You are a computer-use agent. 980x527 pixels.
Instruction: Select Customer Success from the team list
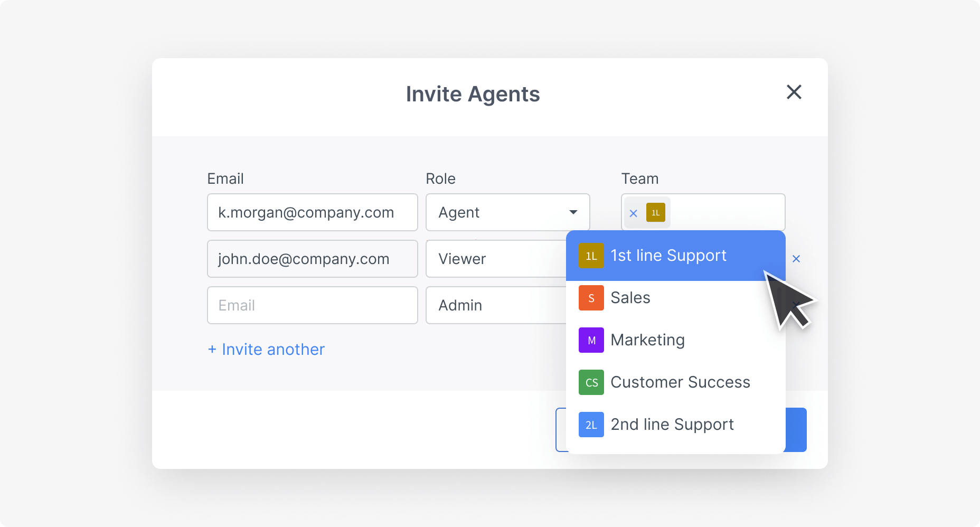680,382
